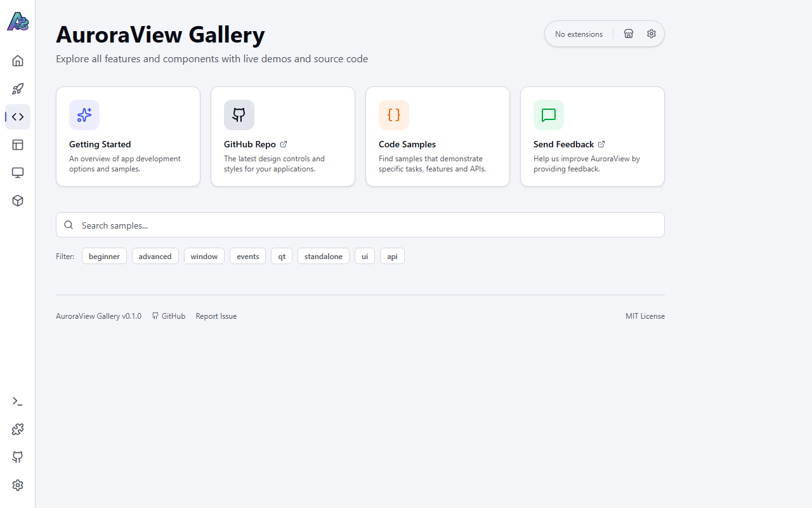Click the extensions puzzle piece icon
This screenshot has width=812, height=508.
(x=17, y=429)
